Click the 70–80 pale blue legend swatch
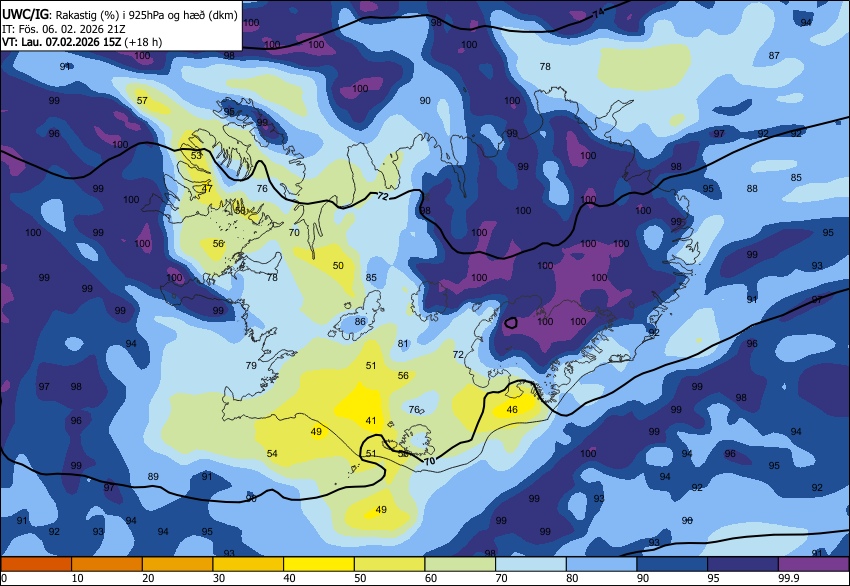The height and width of the screenshot is (586, 850). coord(531,564)
